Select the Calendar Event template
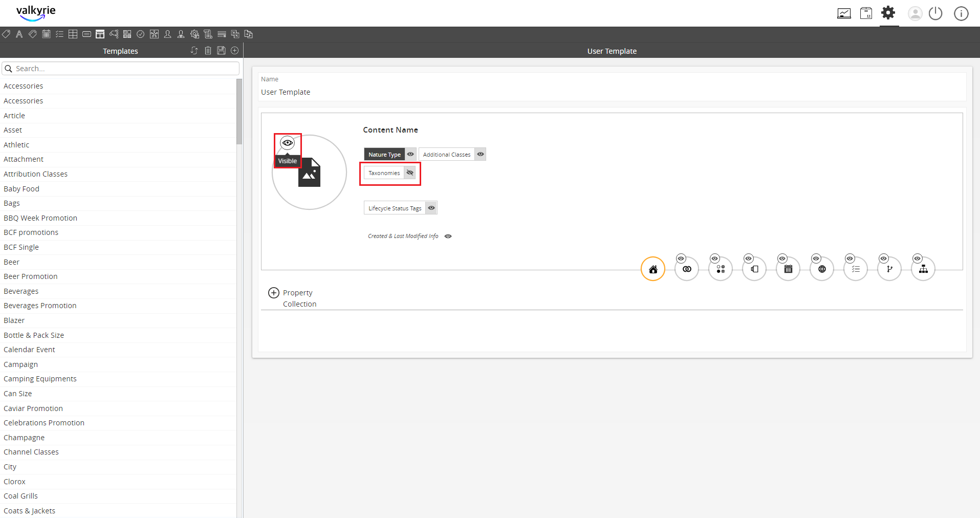Viewport: 980px width, 518px height. [118, 350]
